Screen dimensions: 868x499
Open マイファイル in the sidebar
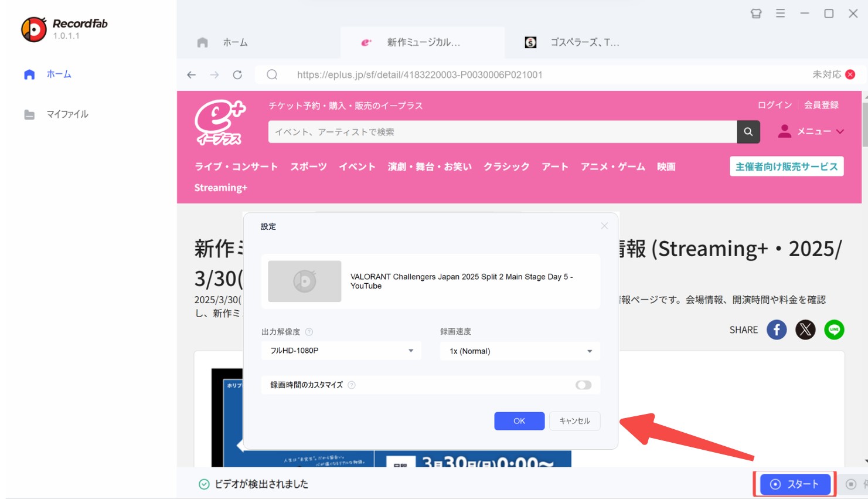56,114
